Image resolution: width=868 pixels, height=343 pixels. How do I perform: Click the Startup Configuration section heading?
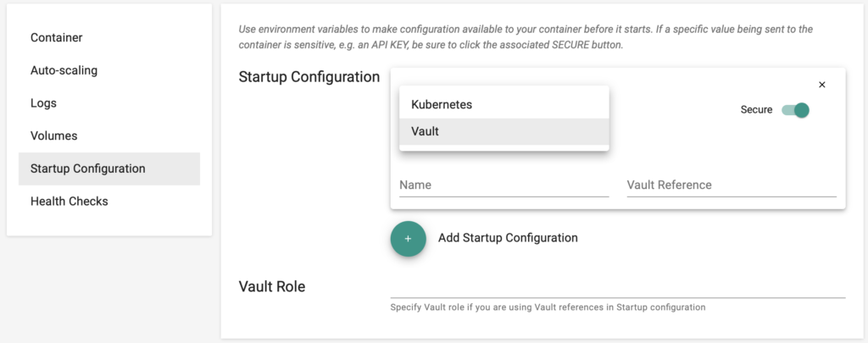[309, 77]
